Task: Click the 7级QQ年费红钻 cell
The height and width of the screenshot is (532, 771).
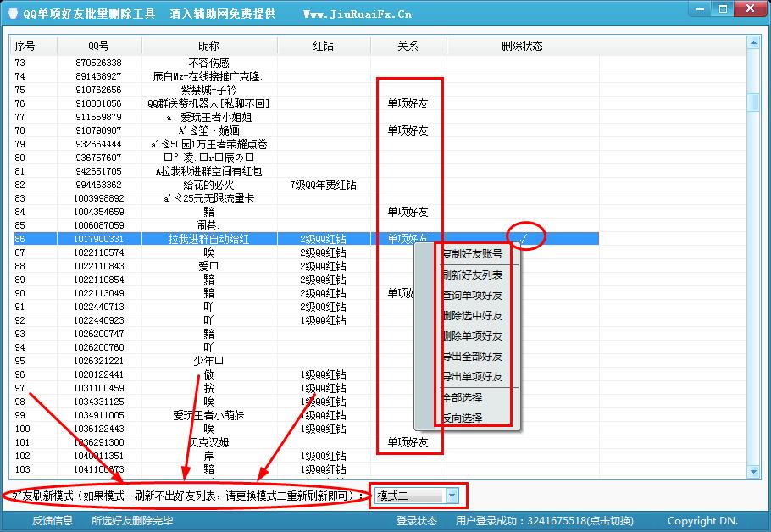Action: pos(323,185)
